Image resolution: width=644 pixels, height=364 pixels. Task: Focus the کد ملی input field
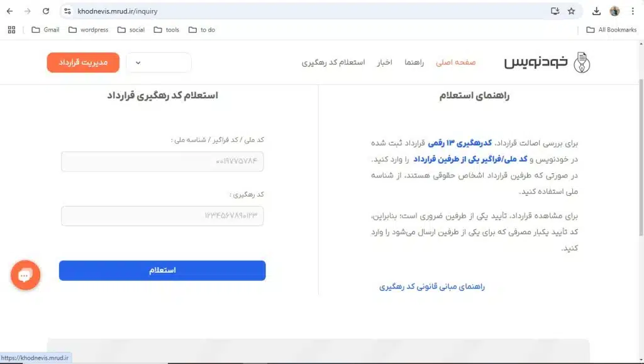pyautogui.click(x=162, y=161)
